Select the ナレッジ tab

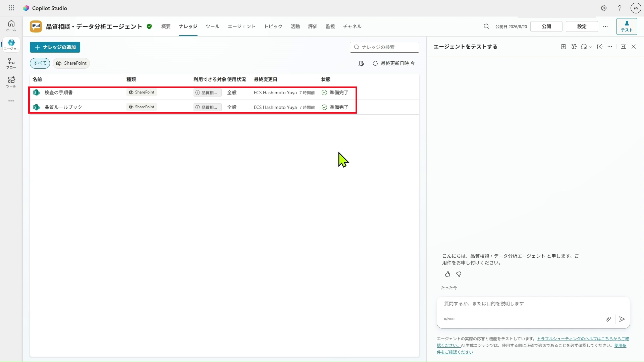pos(188,26)
